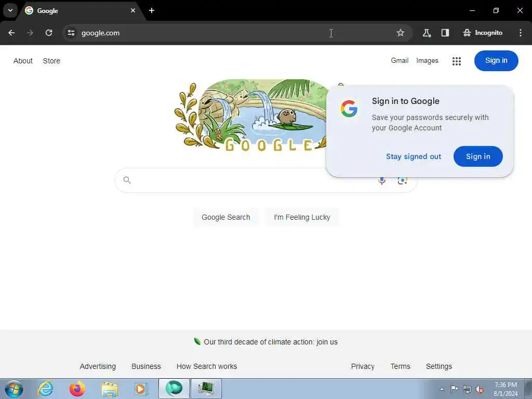Open the taskbar clock showing 7:36 PM
This screenshot has width=532, height=399.
coord(506,389)
